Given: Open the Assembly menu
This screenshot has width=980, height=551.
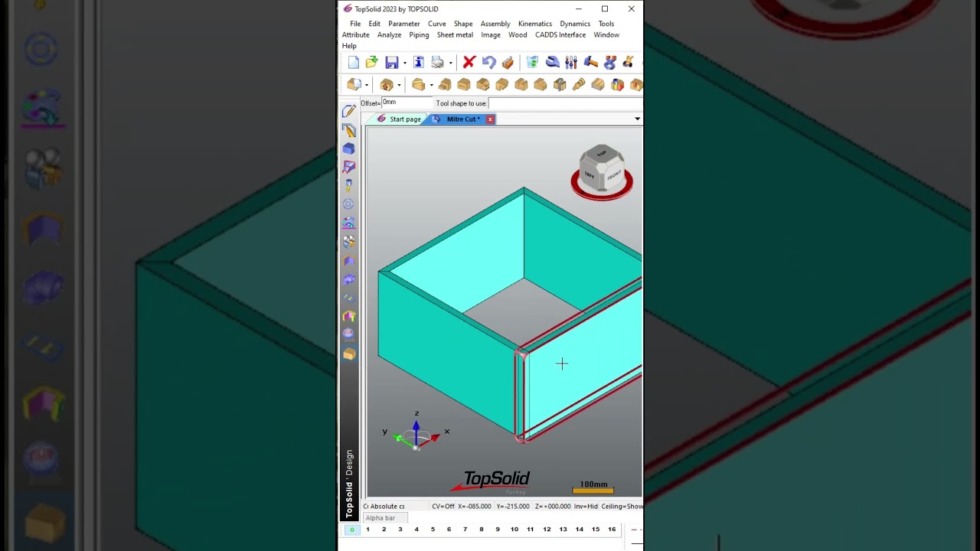Looking at the screenshot, I should (495, 24).
